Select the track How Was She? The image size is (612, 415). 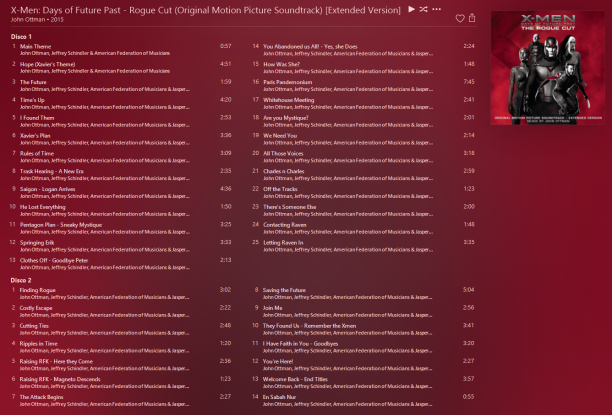(281, 64)
